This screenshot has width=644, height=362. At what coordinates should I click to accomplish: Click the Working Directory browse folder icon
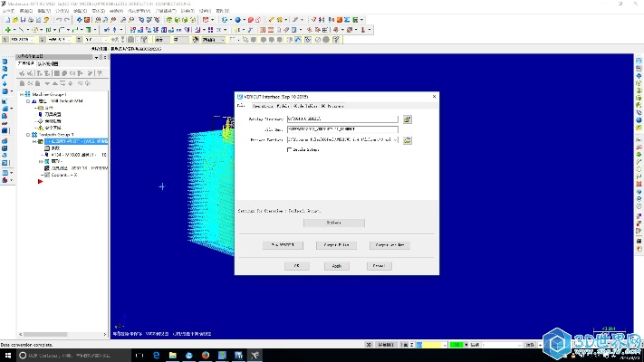[408, 119]
